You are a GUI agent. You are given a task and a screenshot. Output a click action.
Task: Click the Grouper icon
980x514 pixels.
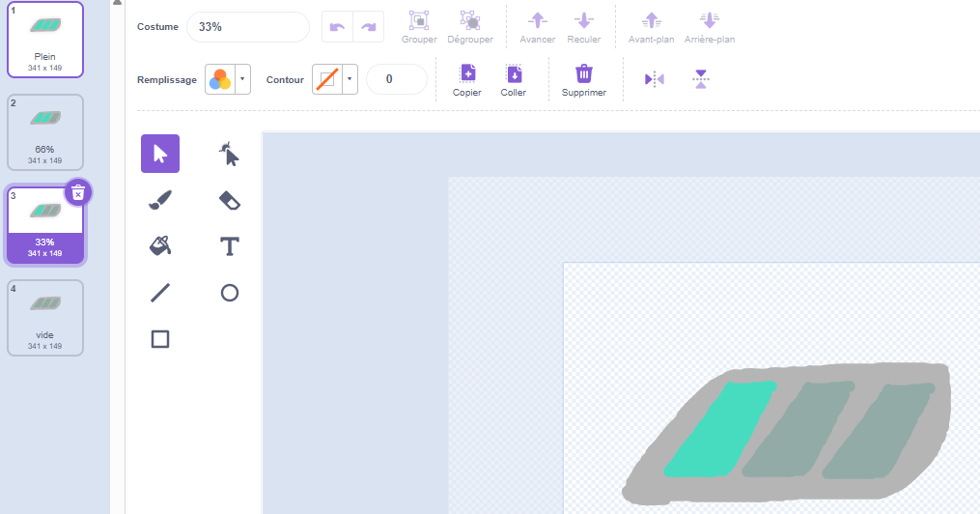pyautogui.click(x=419, y=20)
